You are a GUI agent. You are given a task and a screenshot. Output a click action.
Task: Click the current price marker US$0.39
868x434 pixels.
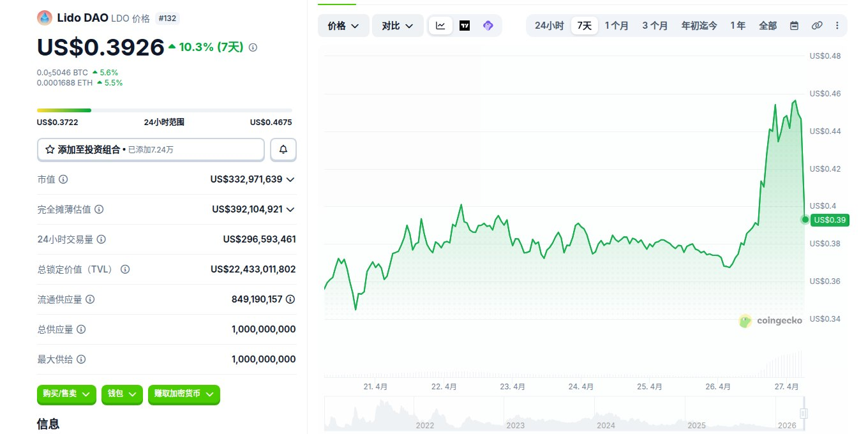pos(828,220)
